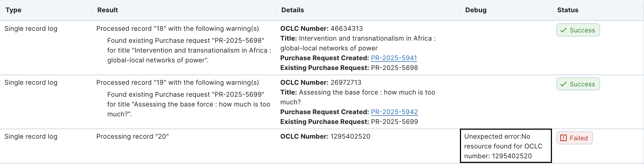Click the green checkmark icon for record 19
The height and width of the screenshot is (164, 644).
[x=563, y=84]
